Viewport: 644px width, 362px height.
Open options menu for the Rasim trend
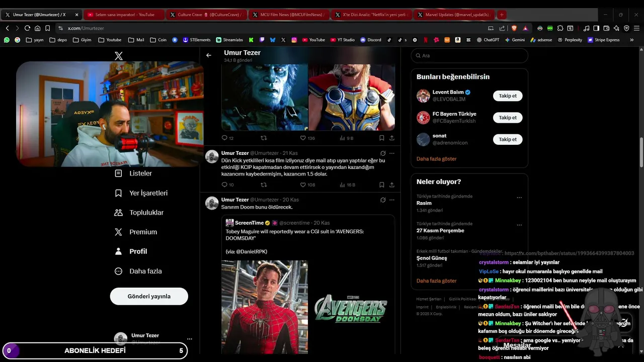tap(519, 198)
